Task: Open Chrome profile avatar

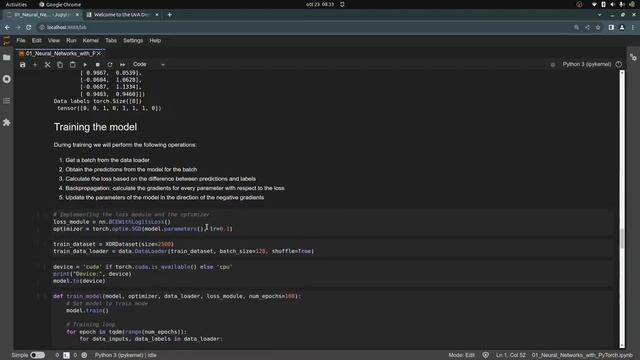Action: [622, 27]
